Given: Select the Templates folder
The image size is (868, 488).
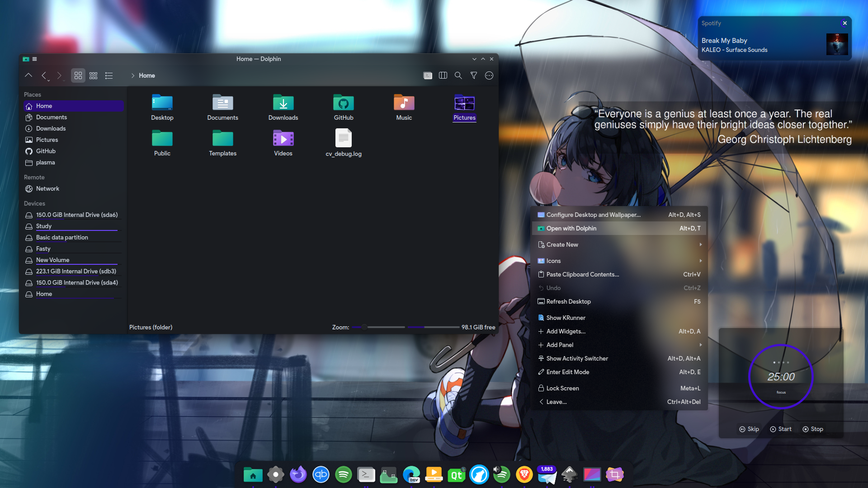Looking at the screenshot, I should (223, 143).
